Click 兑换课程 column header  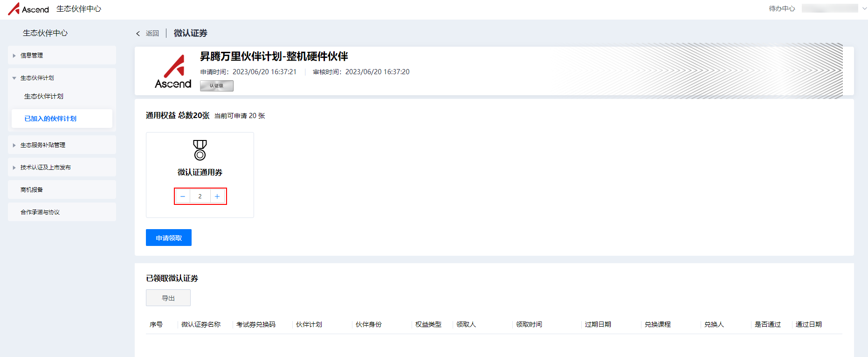pyautogui.click(x=658, y=324)
